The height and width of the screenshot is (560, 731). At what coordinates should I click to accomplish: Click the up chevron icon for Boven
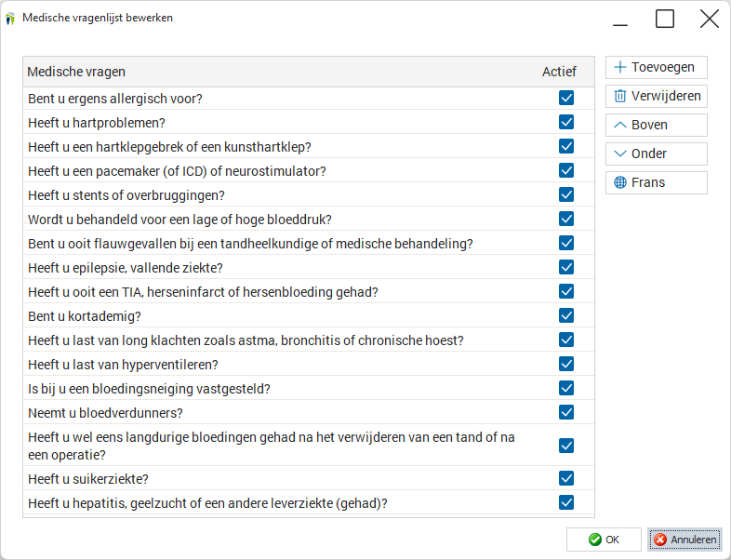tap(620, 125)
